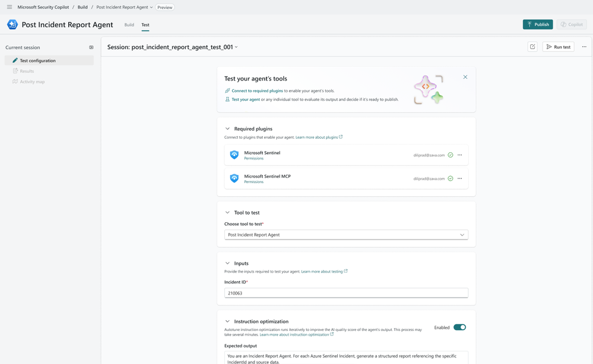Expand the session name dropdown
This screenshot has height=364, width=593.
[x=236, y=47]
